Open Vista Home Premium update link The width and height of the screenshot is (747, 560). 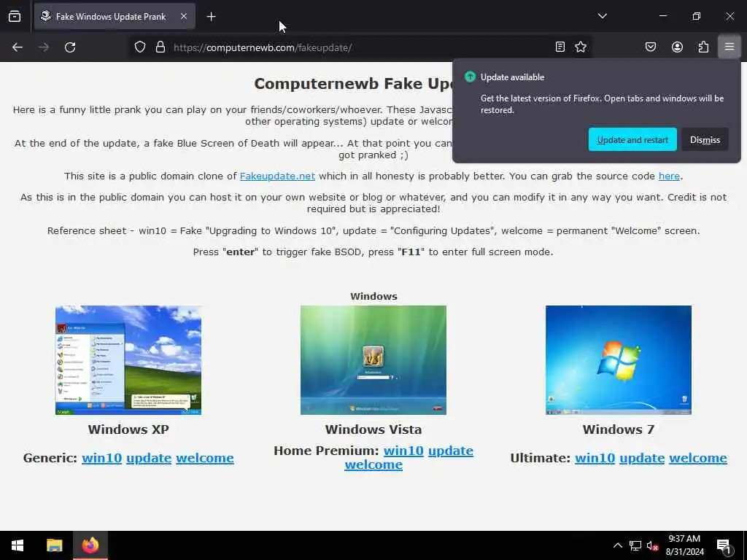[x=451, y=451]
